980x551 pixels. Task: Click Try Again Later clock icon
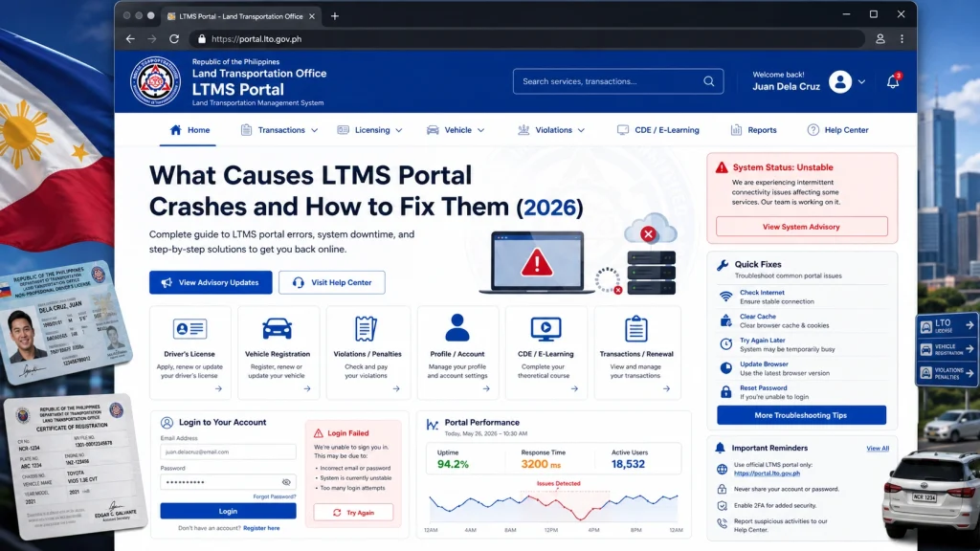pos(725,343)
